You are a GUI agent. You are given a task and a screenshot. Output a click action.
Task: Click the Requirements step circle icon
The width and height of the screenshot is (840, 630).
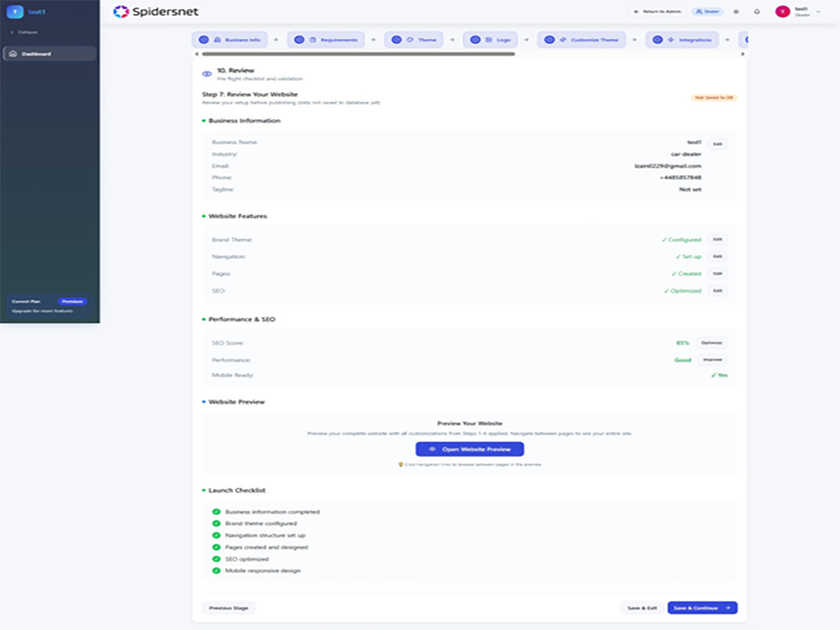point(299,39)
